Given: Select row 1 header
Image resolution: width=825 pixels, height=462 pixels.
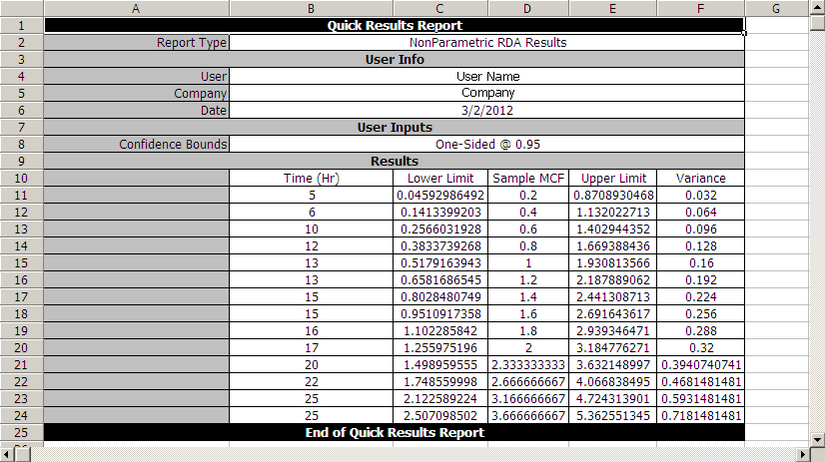Looking at the screenshot, I should 22,25.
